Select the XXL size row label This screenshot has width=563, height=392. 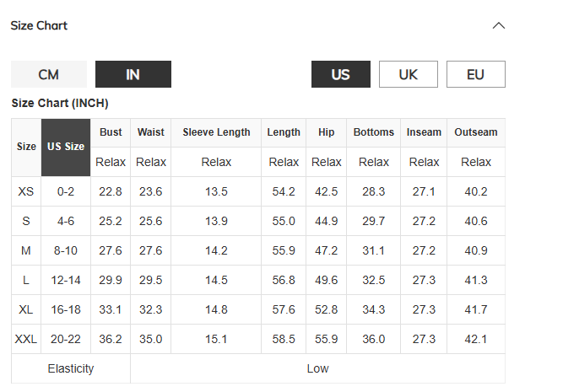26,339
